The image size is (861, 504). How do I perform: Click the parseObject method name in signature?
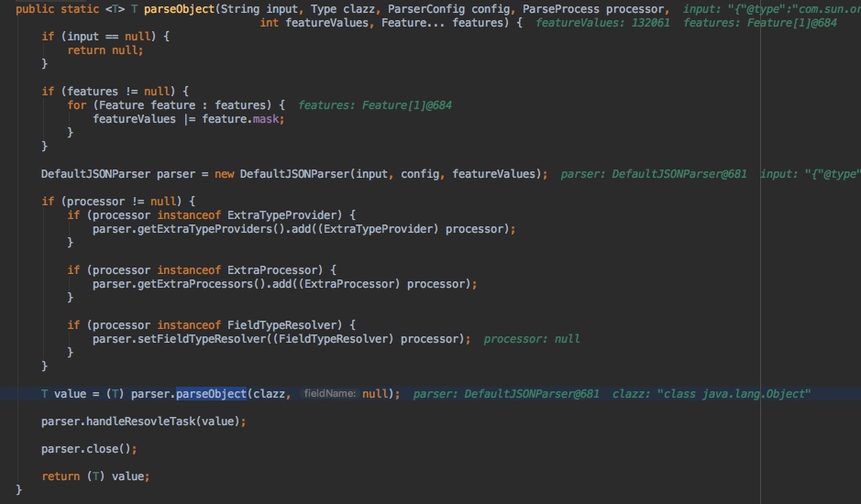[x=182, y=9]
